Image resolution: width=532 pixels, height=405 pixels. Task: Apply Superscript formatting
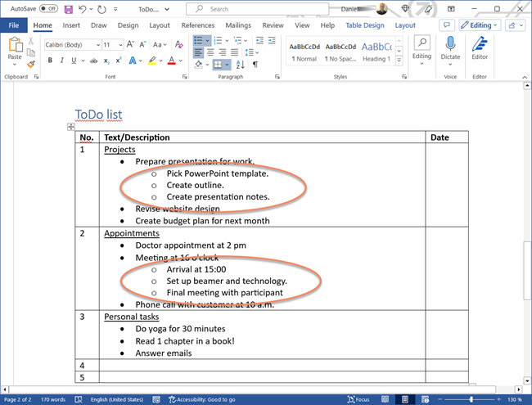point(118,61)
